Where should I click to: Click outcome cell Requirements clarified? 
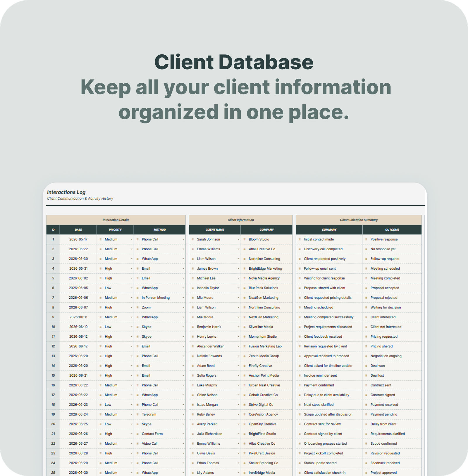pos(392,434)
